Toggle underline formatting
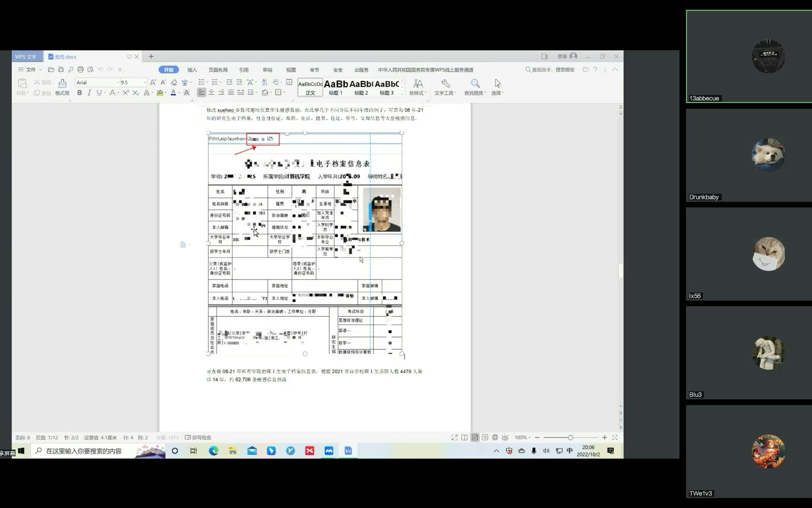The width and height of the screenshot is (812, 508). pos(99,93)
